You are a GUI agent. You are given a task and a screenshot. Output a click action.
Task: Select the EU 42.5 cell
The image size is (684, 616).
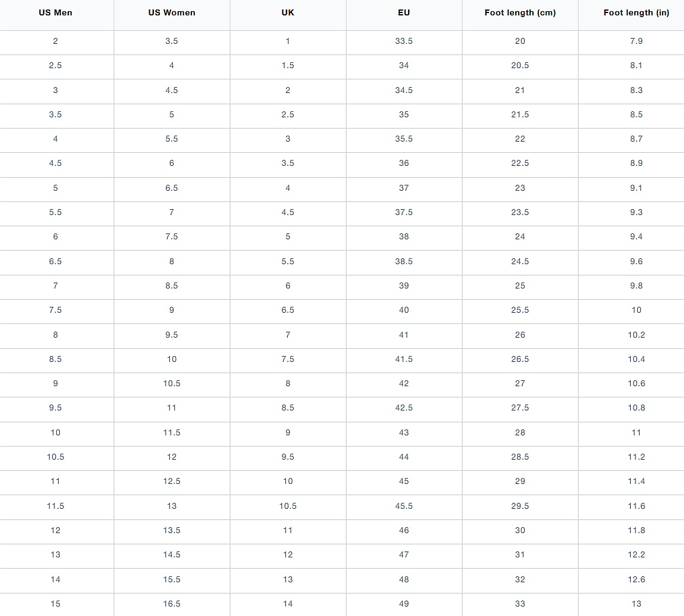pyautogui.click(x=404, y=408)
